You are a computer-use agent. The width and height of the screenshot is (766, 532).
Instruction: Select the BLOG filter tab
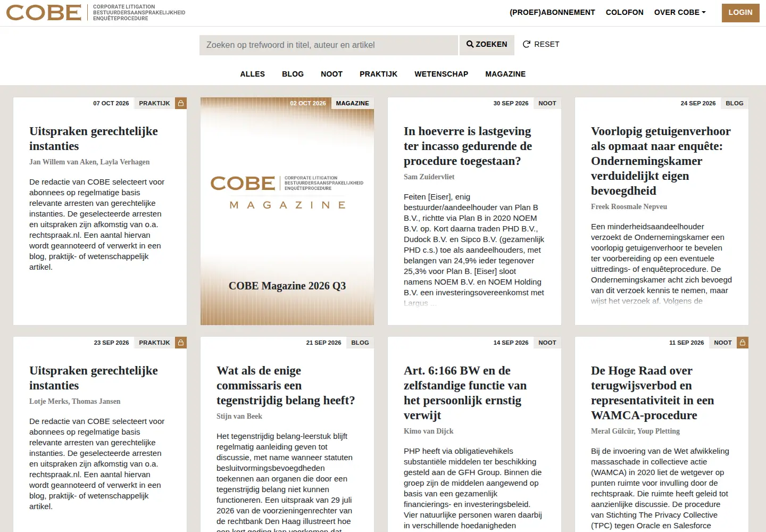tap(293, 74)
